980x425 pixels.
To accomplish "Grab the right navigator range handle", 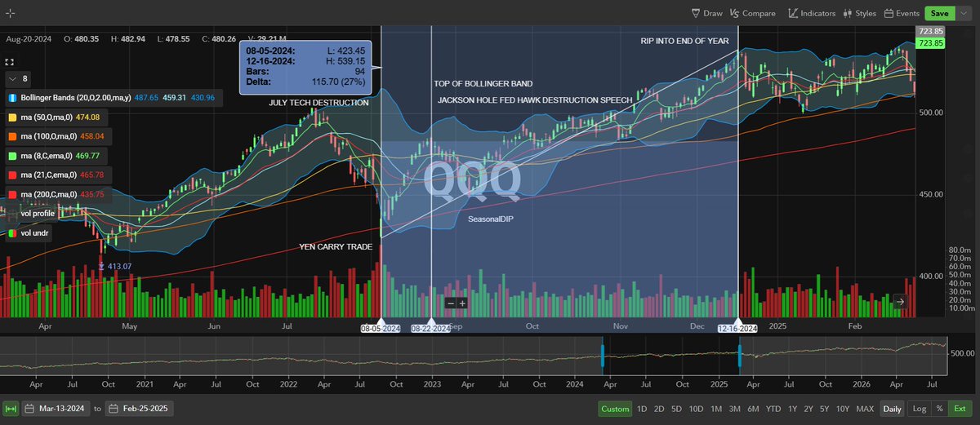I will 740,356.
